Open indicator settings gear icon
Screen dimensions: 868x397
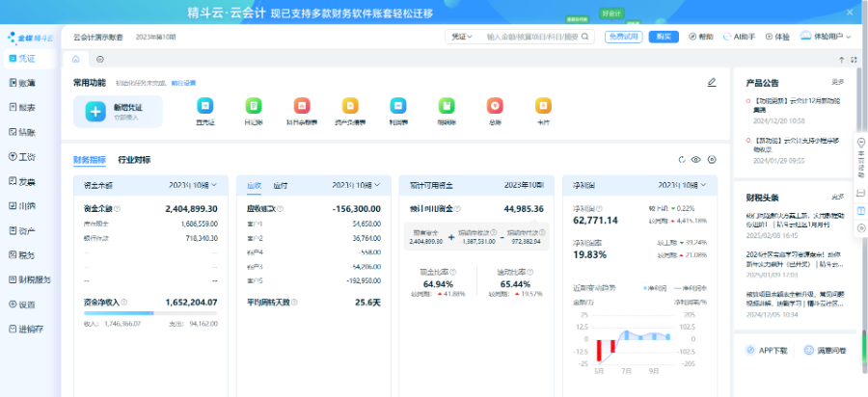tap(712, 160)
